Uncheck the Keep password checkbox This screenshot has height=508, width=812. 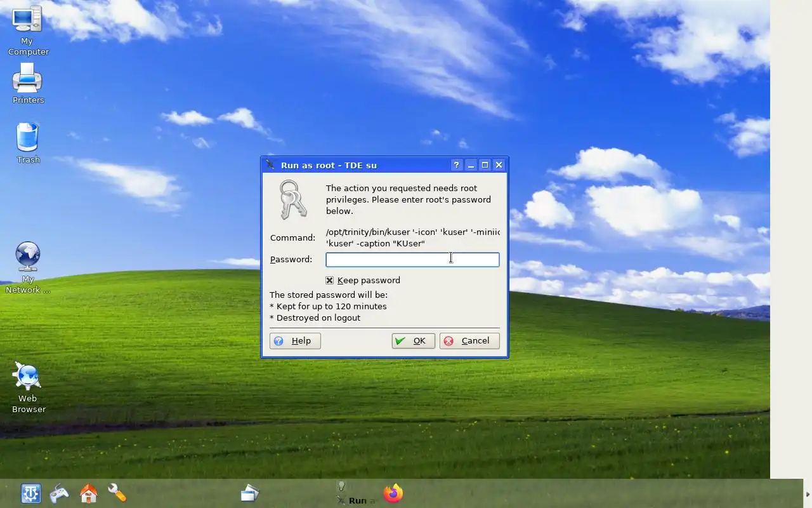click(x=330, y=280)
